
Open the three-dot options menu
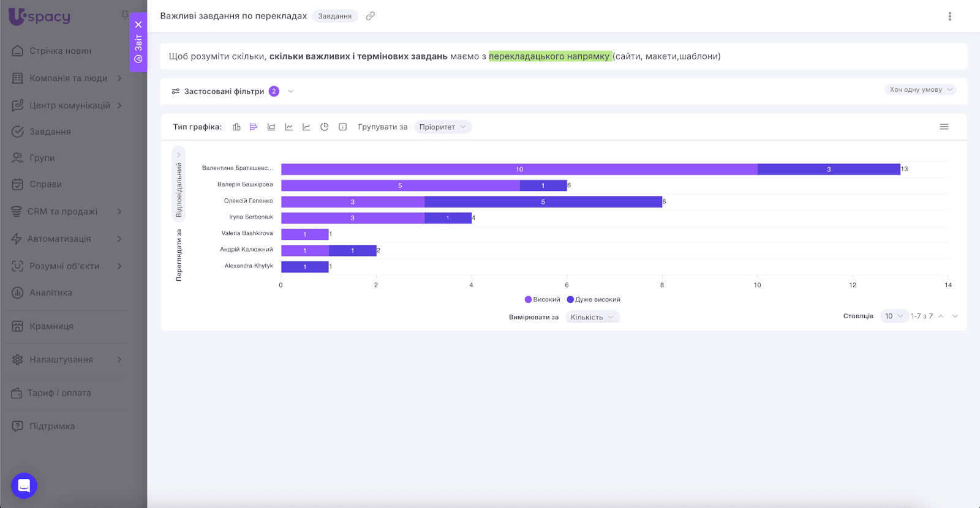click(949, 17)
